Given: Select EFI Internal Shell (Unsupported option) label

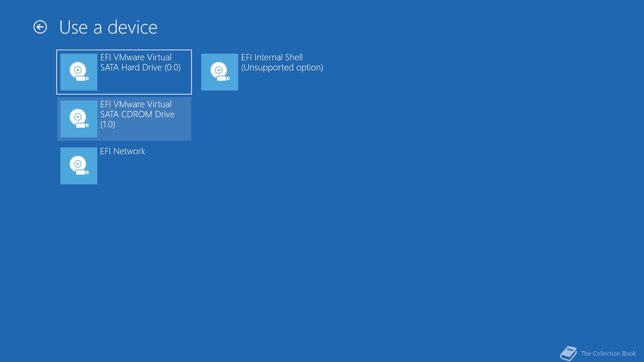Looking at the screenshot, I should pos(282,62).
